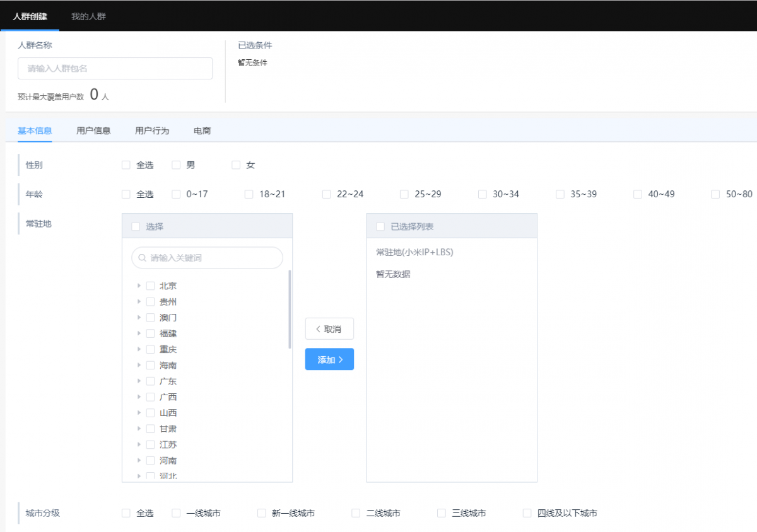Select age range 50~80 checkbox
Viewport: 757px width, 532px height.
coord(715,194)
